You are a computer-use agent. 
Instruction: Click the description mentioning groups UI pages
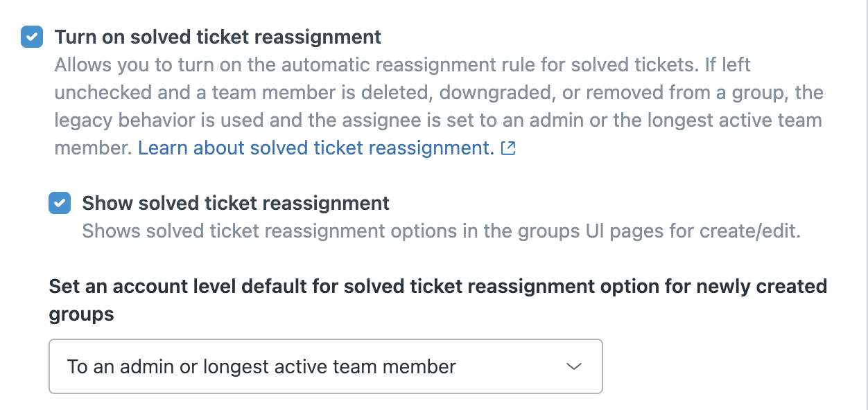tap(441, 231)
